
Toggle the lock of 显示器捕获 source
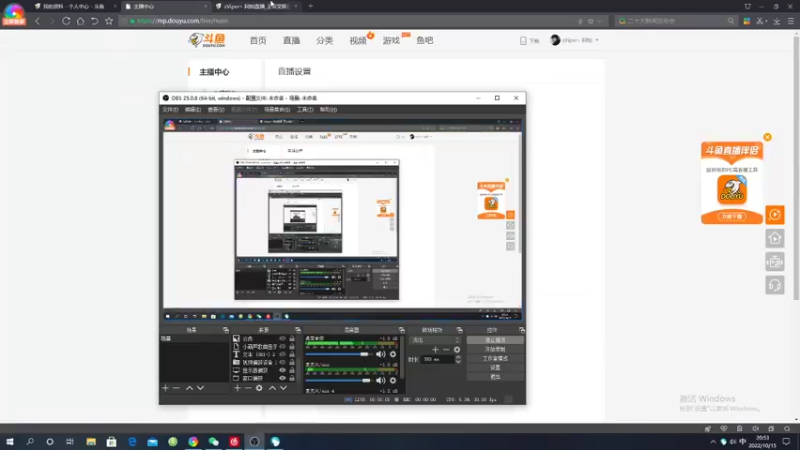pyautogui.click(x=292, y=370)
